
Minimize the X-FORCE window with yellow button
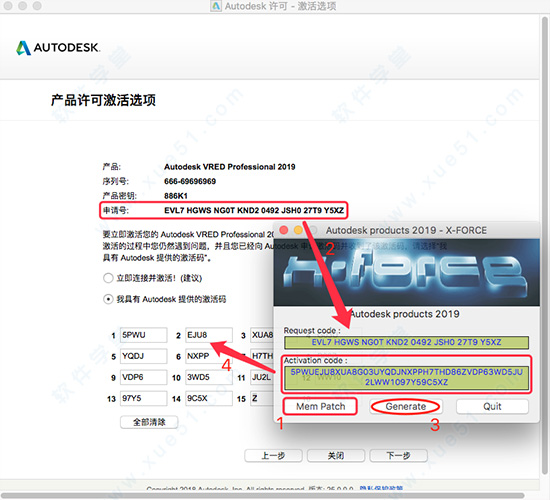click(x=298, y=230)
